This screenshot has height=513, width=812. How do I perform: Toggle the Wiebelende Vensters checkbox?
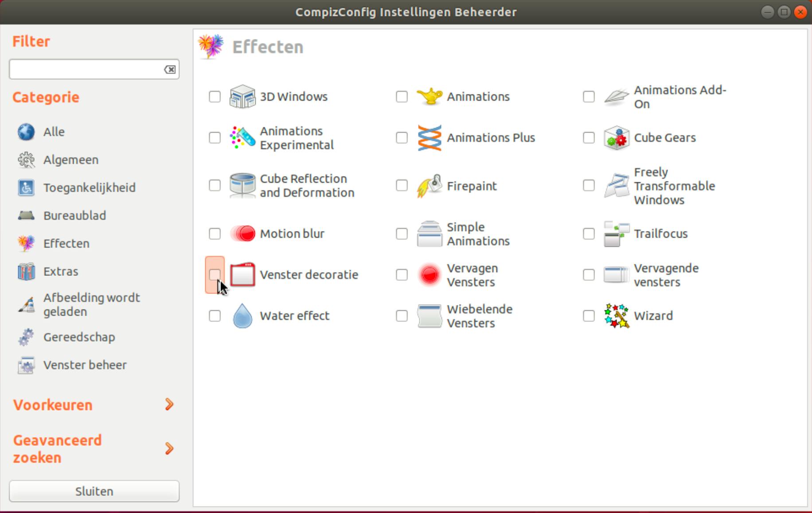(402, 316)
